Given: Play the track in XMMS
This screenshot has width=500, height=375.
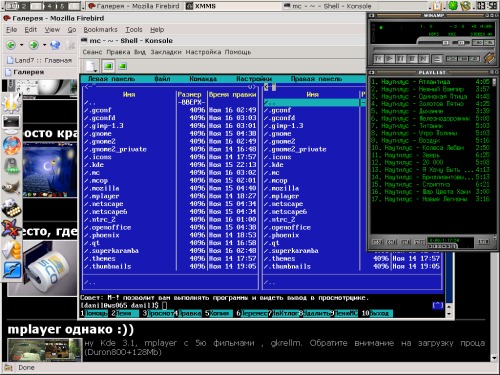Looking at the screenshot, I should point(389,59).
